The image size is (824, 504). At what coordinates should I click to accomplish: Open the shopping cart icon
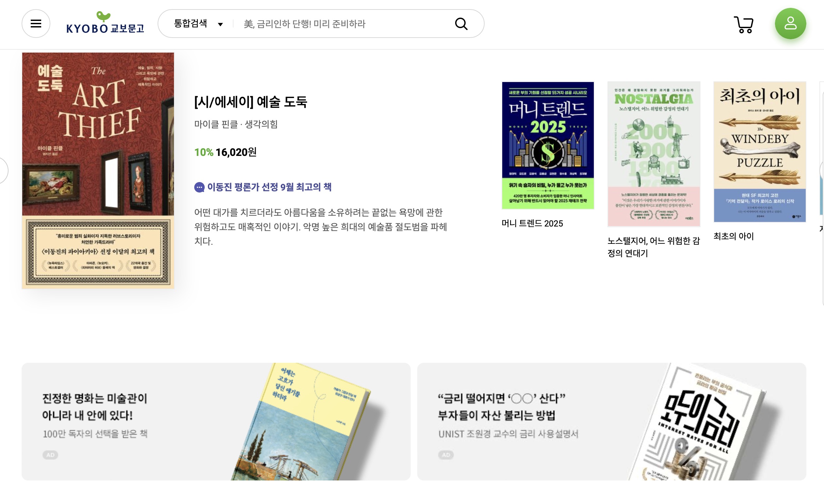[x=744, y=25]
